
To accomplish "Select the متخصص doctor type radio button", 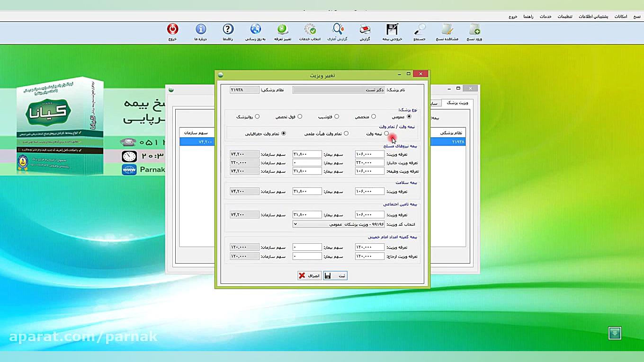I will click(x=374, y=116).
